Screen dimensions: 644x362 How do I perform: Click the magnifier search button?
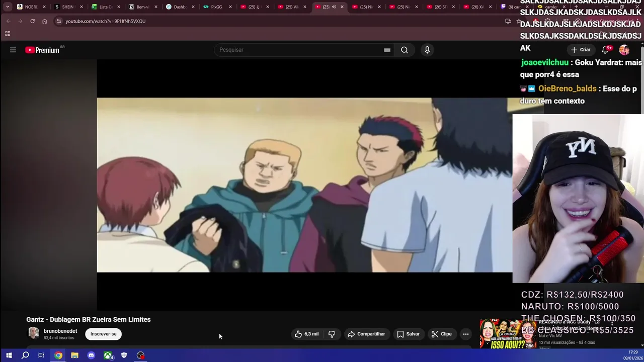pos(405,50)
